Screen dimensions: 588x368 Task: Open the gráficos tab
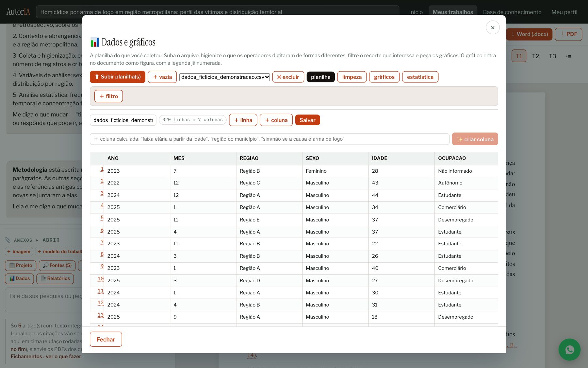coord(384,77)
